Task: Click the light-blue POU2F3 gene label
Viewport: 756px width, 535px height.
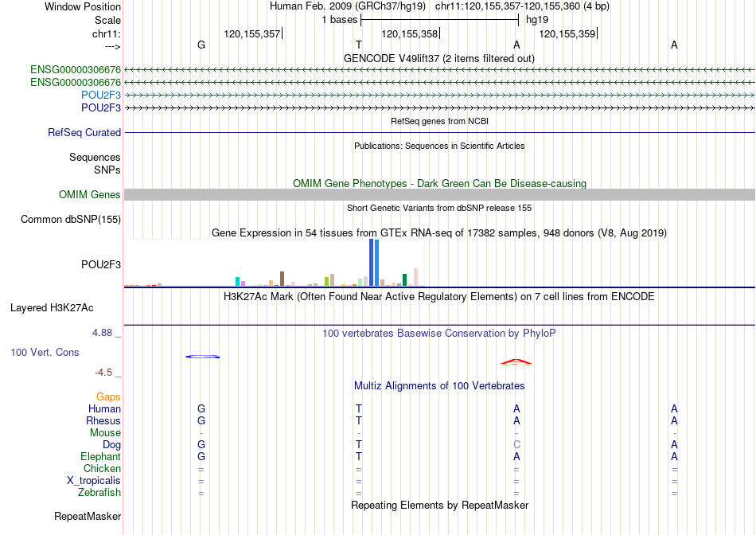Action: (x=101, y=95)
